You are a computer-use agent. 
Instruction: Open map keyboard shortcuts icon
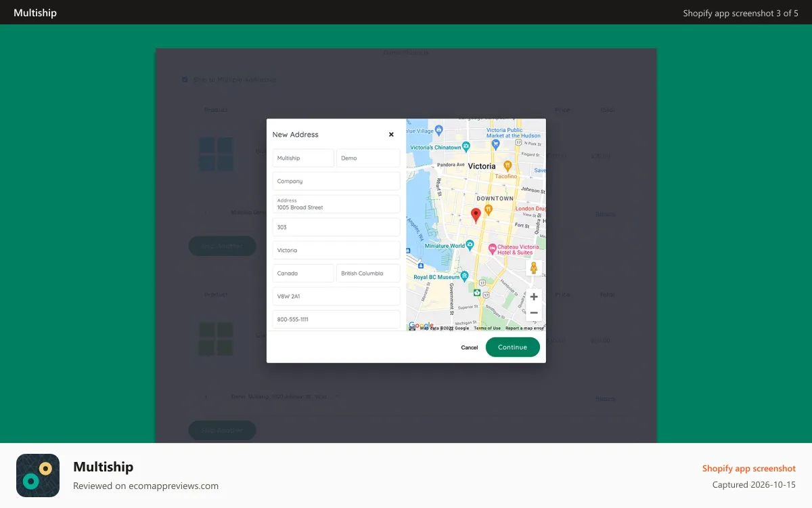tap(412, 328)
